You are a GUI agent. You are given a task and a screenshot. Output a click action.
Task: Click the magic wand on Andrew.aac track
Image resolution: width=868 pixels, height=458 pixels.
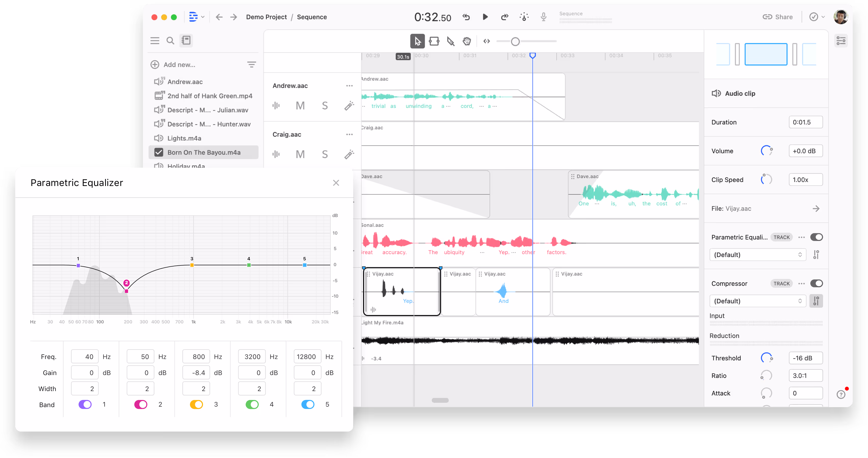(x=349, y=106)
